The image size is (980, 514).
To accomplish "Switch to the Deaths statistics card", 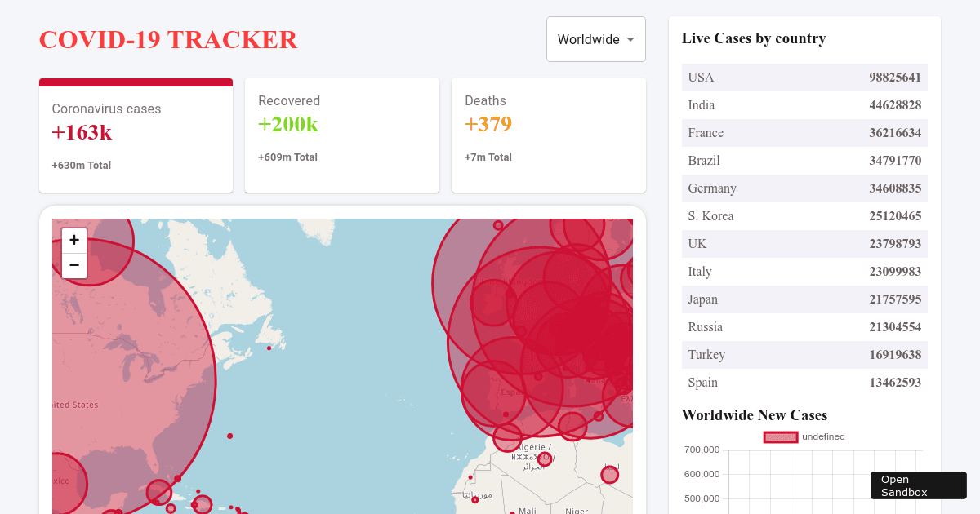I will tap(548, 135).
